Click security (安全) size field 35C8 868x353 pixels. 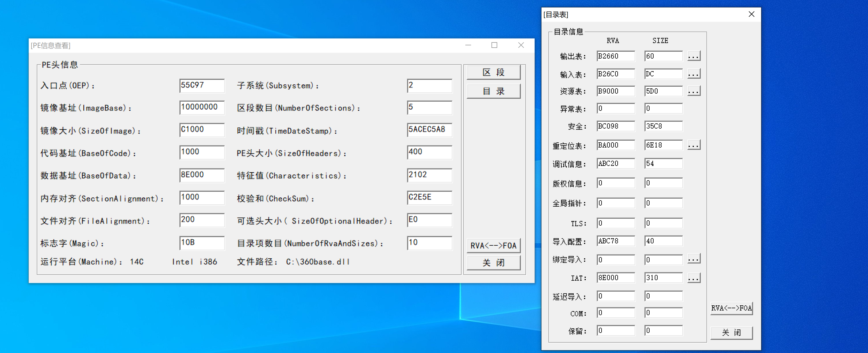pyautogui.click(x=663, y=126)
